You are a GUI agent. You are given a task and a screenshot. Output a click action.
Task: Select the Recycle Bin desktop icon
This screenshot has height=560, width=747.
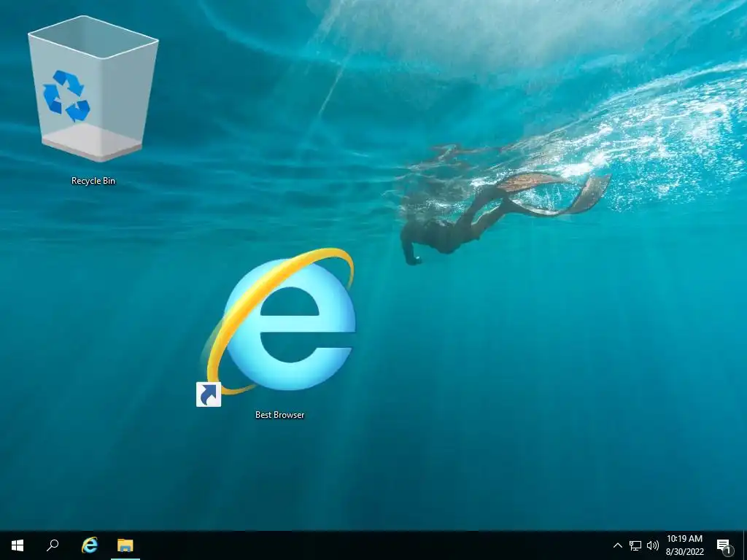93,89
